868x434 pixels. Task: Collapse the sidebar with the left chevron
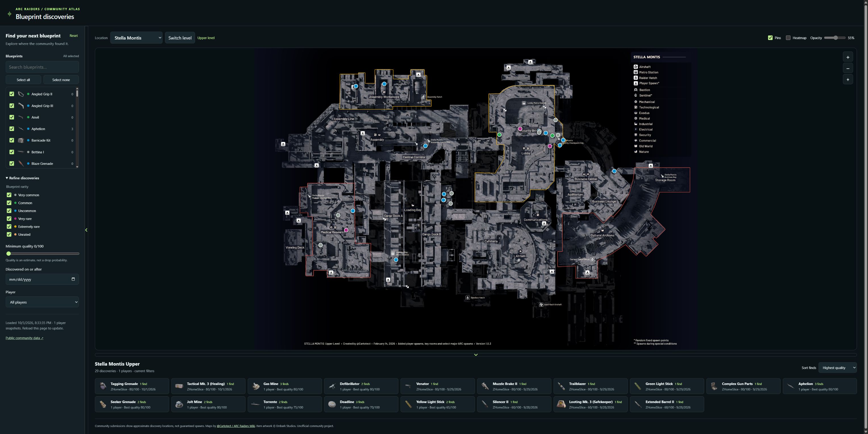[86, 230]
